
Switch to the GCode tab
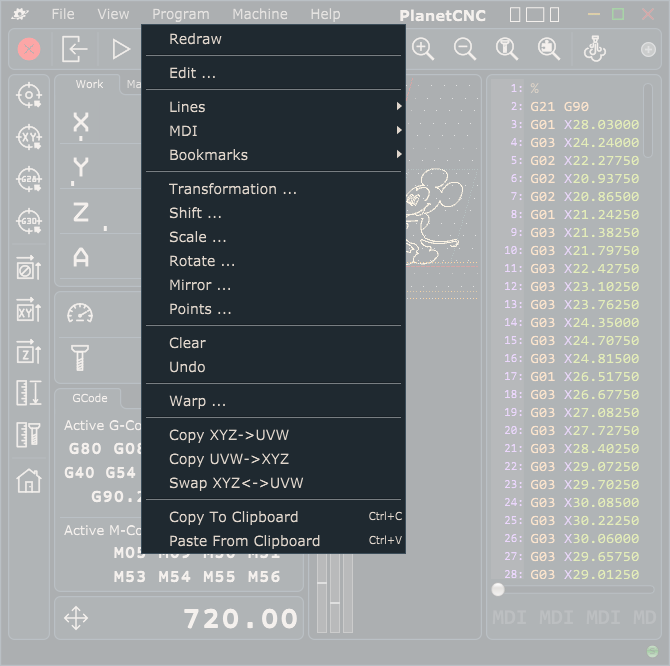coord(90,398)
